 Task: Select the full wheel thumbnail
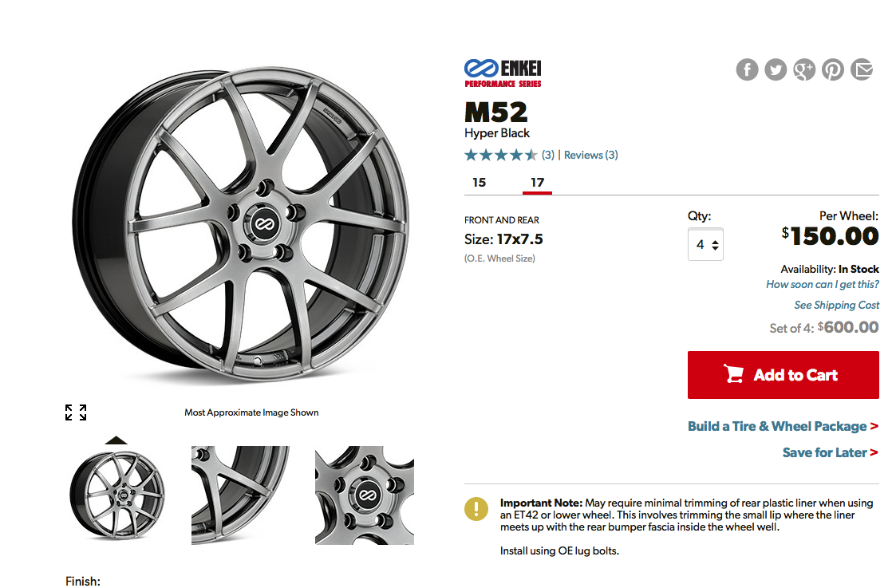116,495
